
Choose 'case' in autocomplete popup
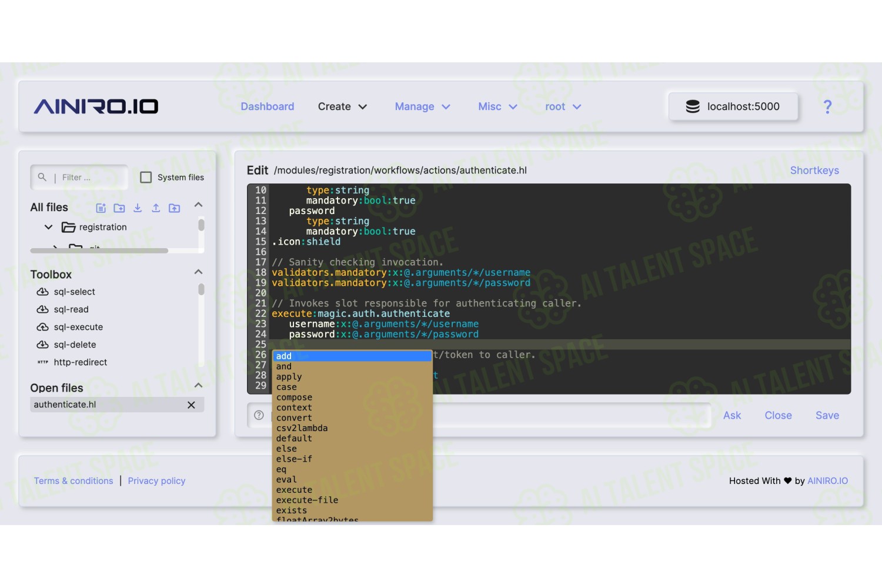(353, 387)
